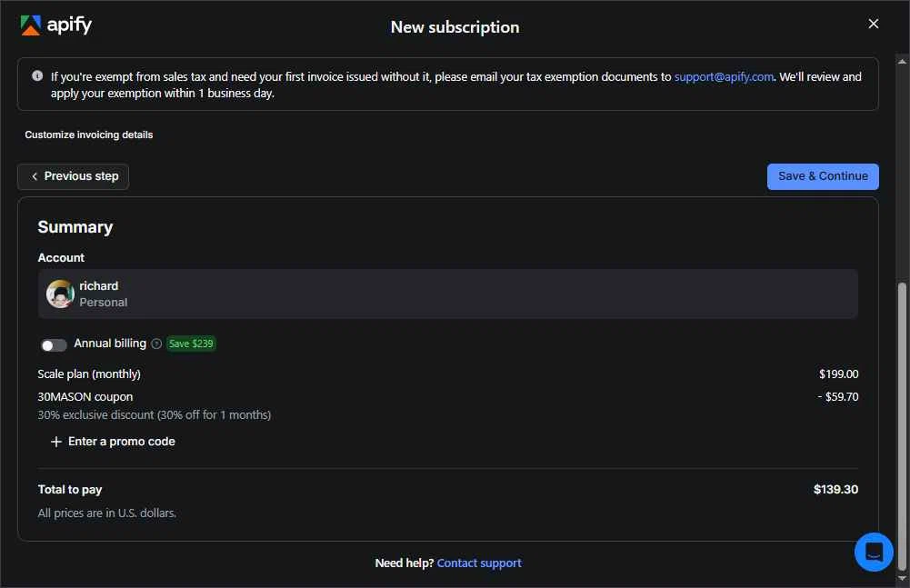
Task: Close the New subscription dialog
Action: click(873, 24)
